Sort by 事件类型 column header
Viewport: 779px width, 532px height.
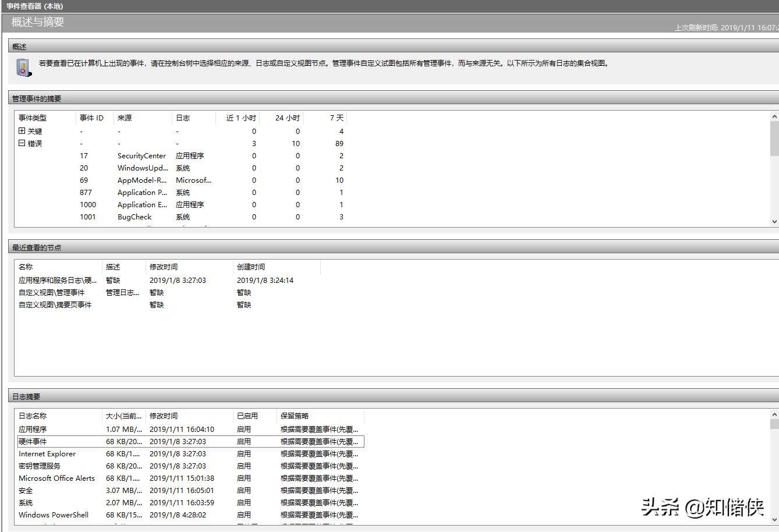[x=46, y=118]
